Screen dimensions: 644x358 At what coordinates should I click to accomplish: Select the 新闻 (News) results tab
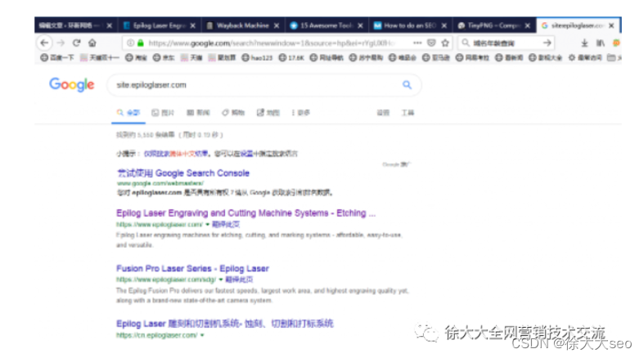click(x=198, y=113)
